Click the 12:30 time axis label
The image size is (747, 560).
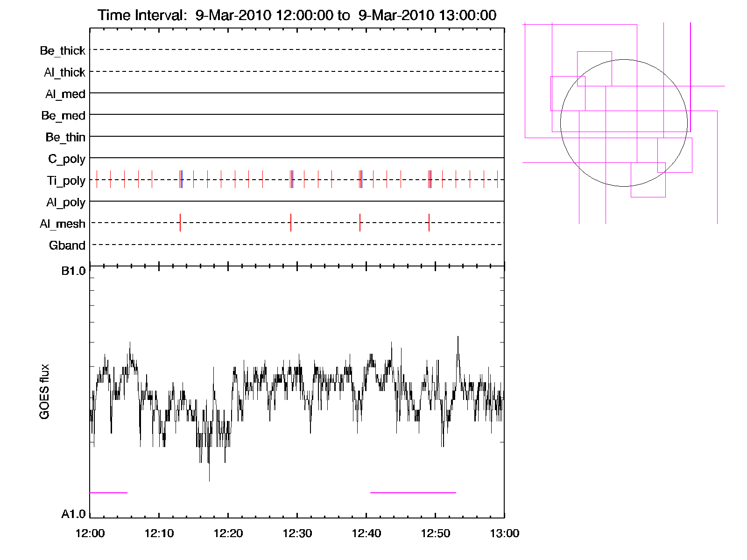[x=297, y=533]
